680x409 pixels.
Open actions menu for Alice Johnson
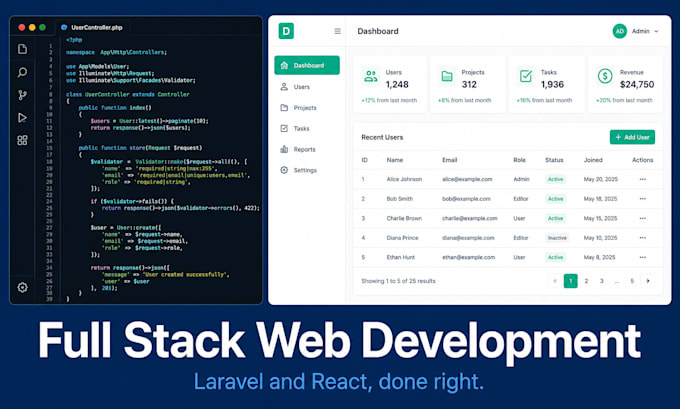point(643,179)
